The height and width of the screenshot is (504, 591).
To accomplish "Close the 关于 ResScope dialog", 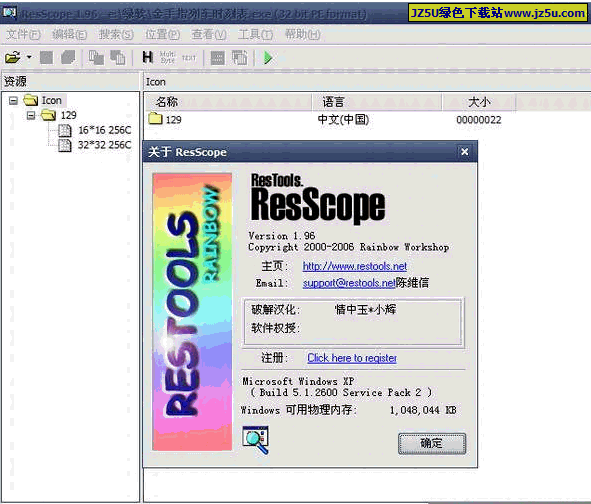I will point(464,152).
